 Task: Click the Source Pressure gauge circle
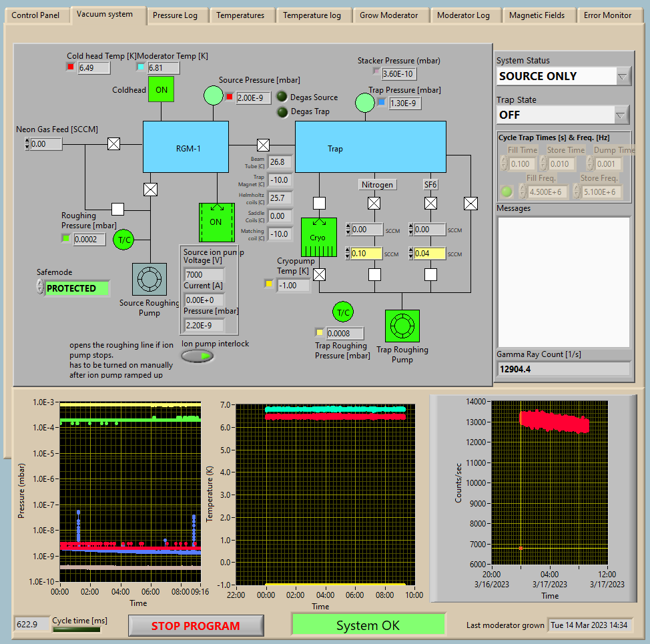214,95
